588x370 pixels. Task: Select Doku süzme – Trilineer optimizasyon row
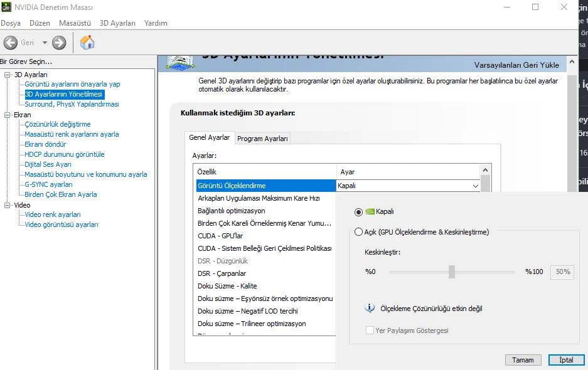click(x=266, y=324)
